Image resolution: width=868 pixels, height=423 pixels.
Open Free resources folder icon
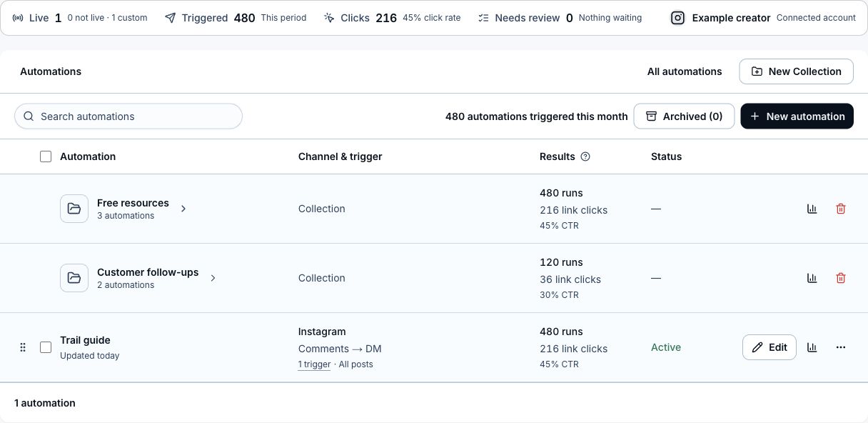74,209
